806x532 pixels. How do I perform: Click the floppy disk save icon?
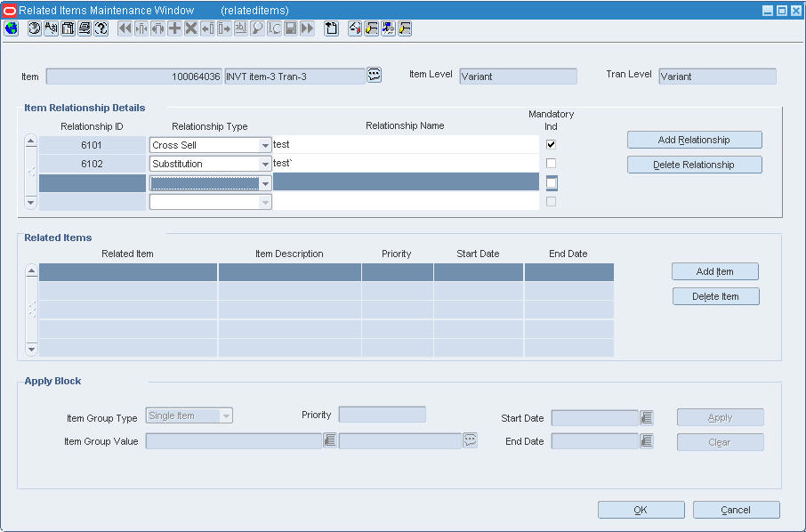(x=290, y=28)
